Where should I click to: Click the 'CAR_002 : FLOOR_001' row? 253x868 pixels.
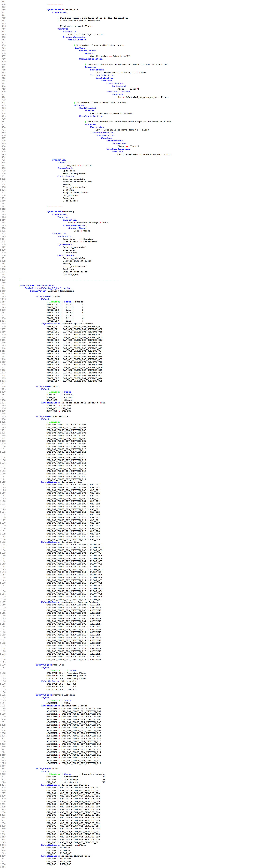tap(59, 850)
